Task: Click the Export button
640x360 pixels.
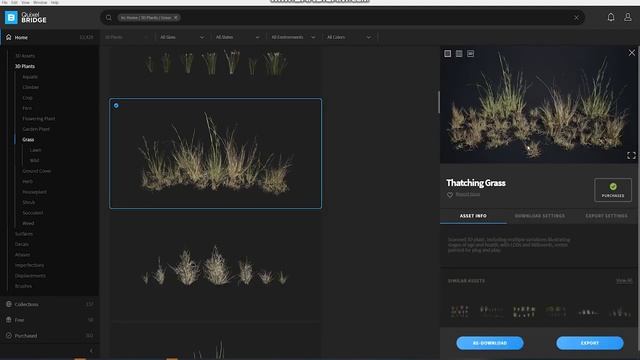Action: point(590,343)
